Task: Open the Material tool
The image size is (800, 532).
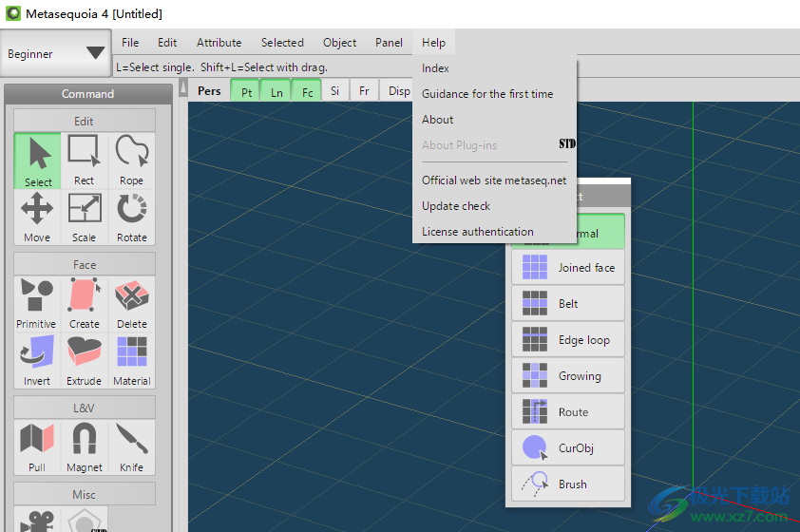Action: click(132, 361)
